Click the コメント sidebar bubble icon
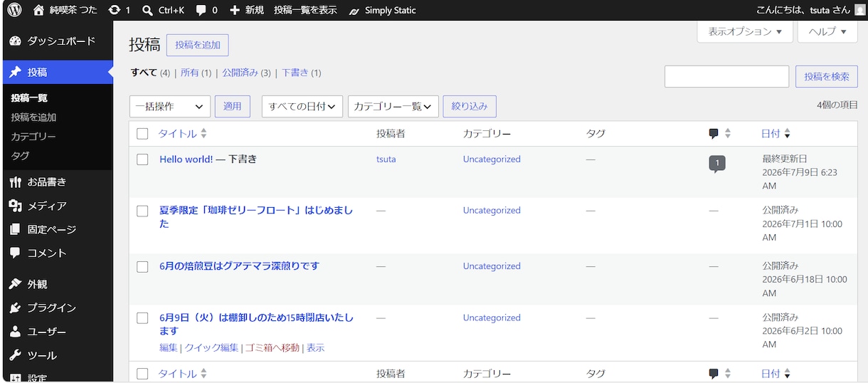Image resolution: width=868 pixels, height=383 pixels. coord(16,253)
